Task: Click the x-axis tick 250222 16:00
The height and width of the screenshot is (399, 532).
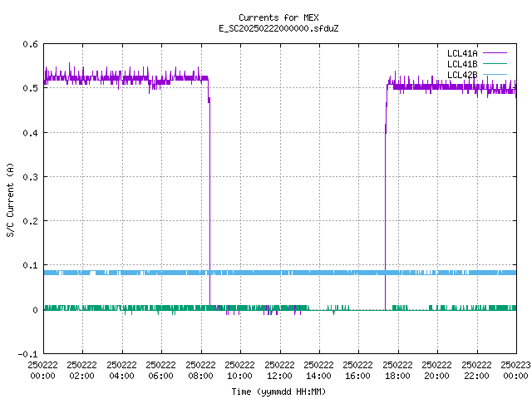Action: (x=357, y=370)
